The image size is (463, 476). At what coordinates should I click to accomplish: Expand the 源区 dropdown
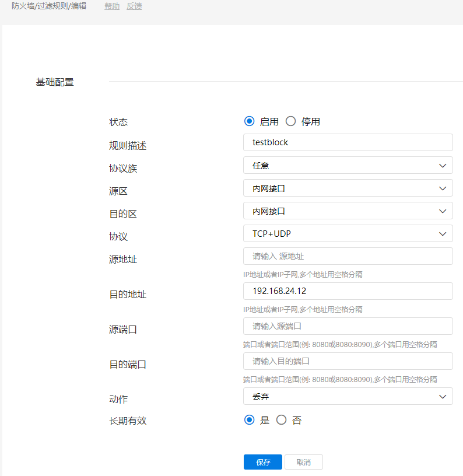pyautogui.click(x=348, y=188)
